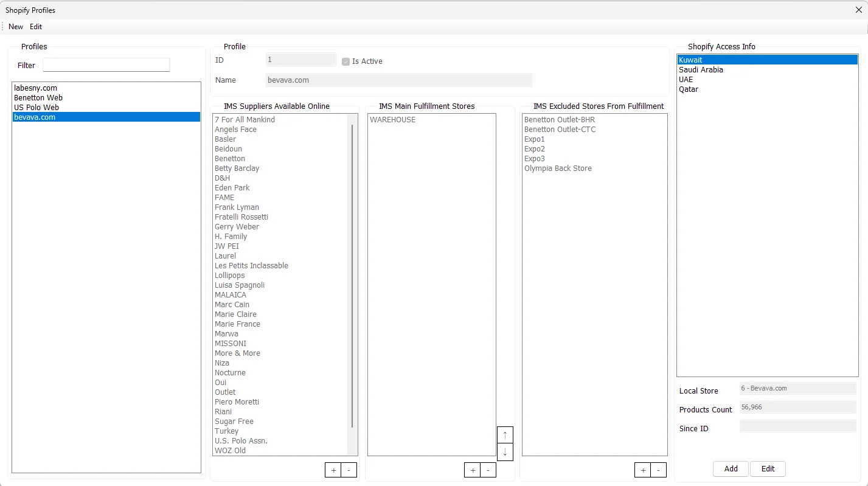
Task: Select WOZ Old supplier
Action: [x=280, y=451]
